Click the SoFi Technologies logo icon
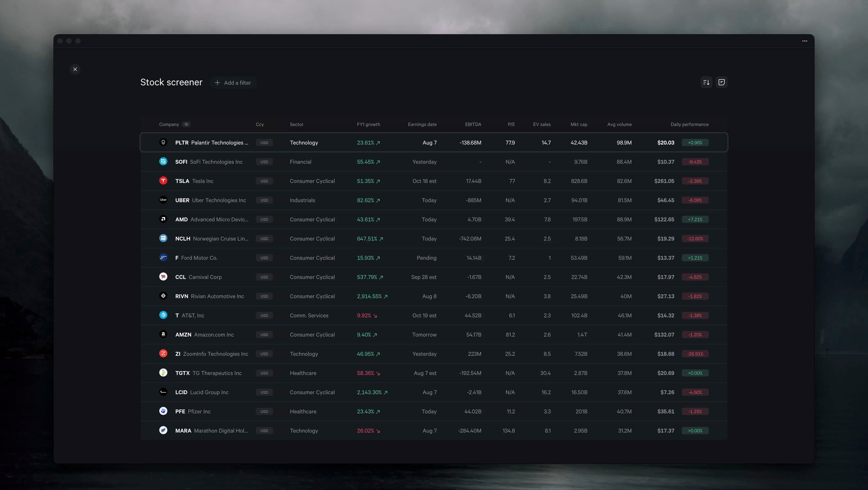This screenshot has width=868, height=490. coord(163,162)
